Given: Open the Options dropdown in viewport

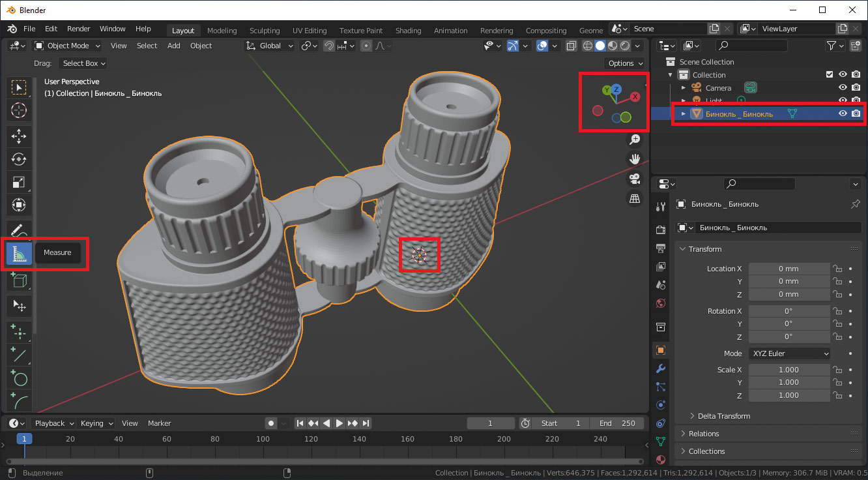Looking at the screenshot, I should pos(625,63).
